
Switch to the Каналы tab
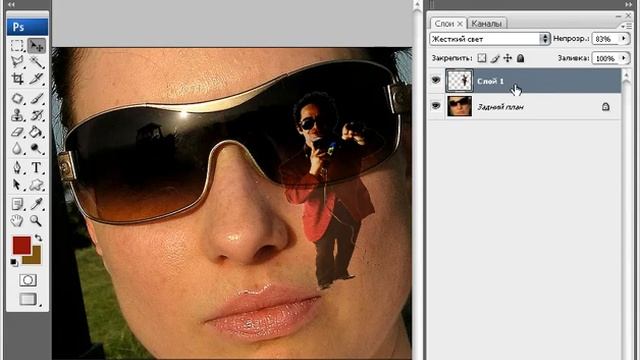(486, 24)
